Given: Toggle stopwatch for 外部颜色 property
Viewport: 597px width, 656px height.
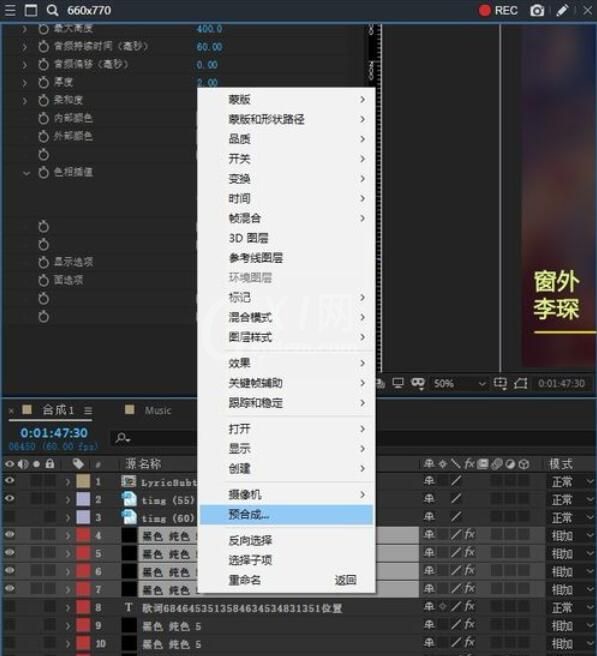Looking at the screenshot, I should tap(44, 136).
